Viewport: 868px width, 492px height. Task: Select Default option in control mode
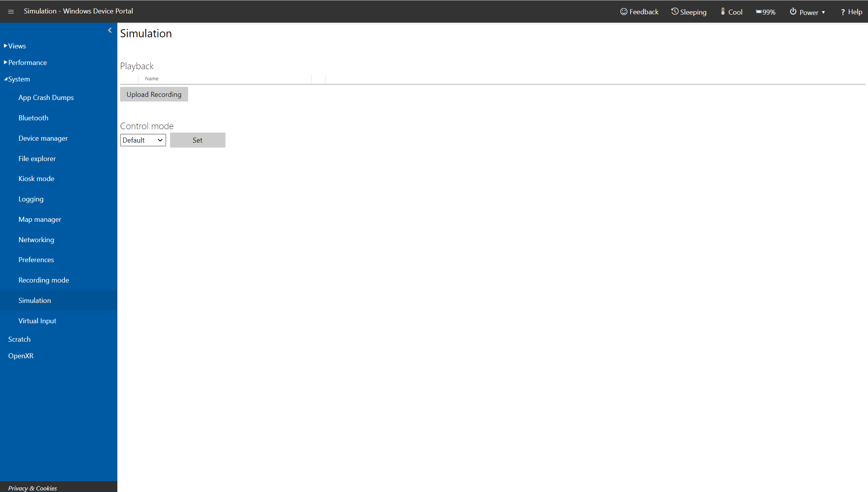(142, 140)
